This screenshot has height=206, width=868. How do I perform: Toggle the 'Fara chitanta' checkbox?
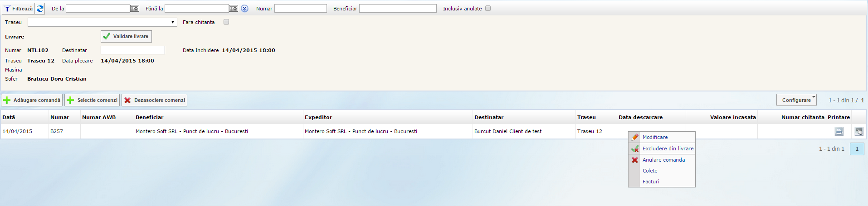226,22
